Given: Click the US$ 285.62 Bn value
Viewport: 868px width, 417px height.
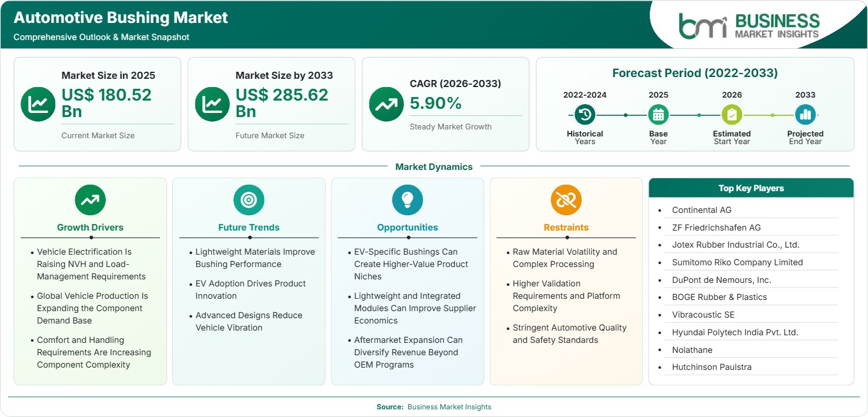Looking at the screenshot, I should pos(282,103).
